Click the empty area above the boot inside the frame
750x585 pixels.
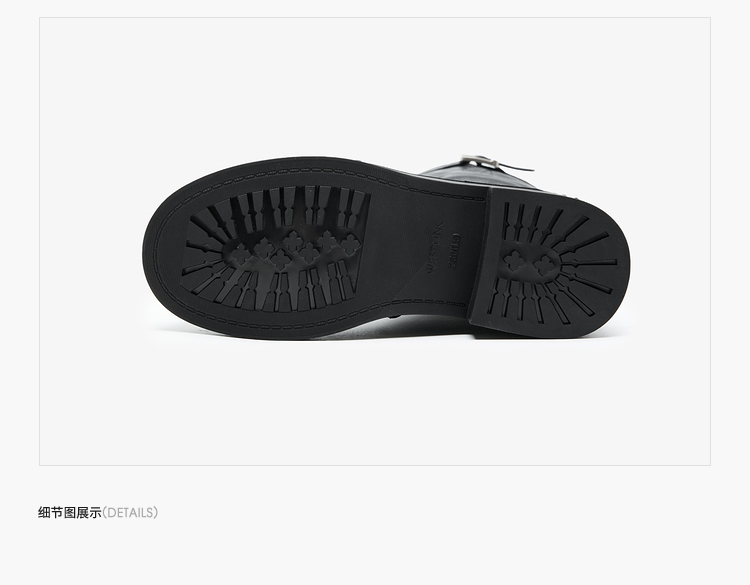(375, 84)
